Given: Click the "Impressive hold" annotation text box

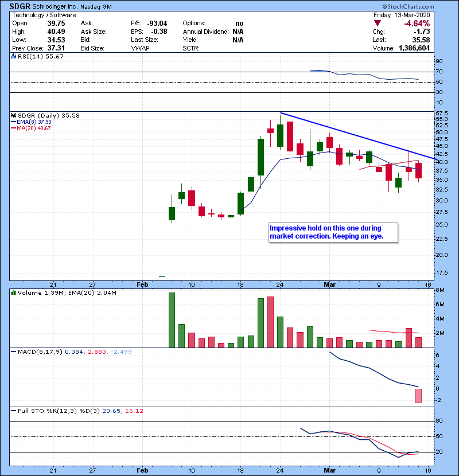Looking at the screenshot, I should coord(333,232).
